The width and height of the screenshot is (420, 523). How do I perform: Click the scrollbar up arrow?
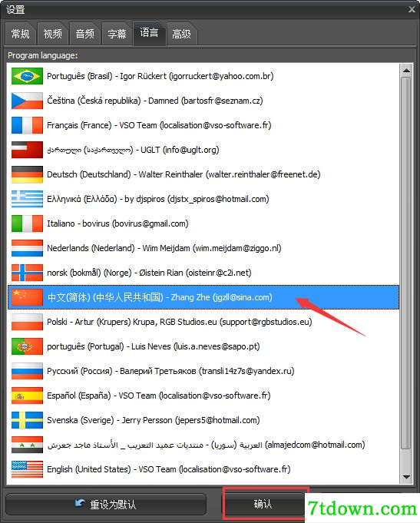tap(406, 71)
